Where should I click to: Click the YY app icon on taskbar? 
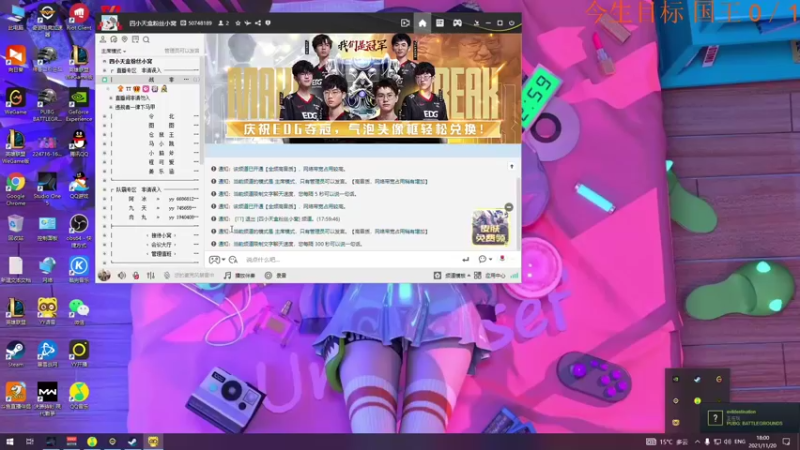153,441
